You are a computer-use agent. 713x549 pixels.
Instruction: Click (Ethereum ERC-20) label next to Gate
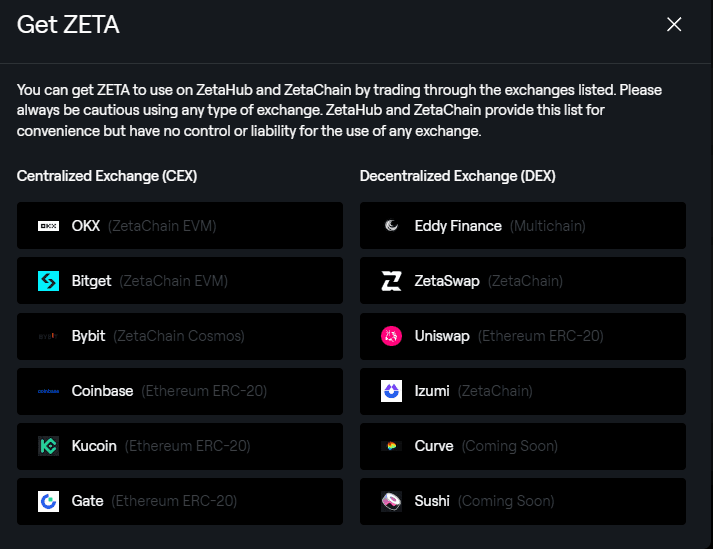click(174, 501)
